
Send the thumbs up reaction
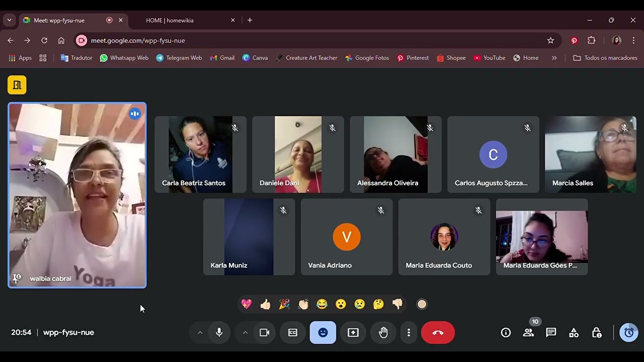(266, 304)
